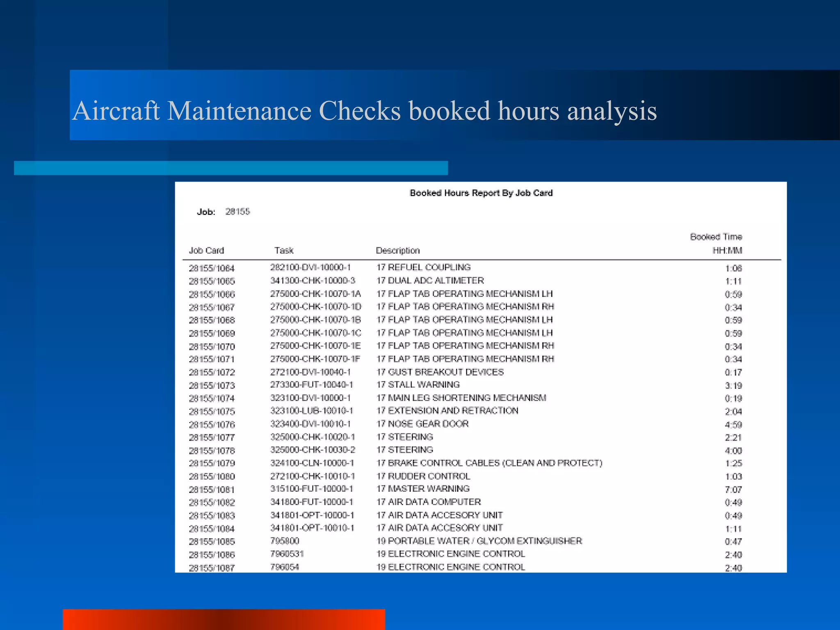Select job card 28155/1082
The image size is (840, 630).
tap(212, 503)
